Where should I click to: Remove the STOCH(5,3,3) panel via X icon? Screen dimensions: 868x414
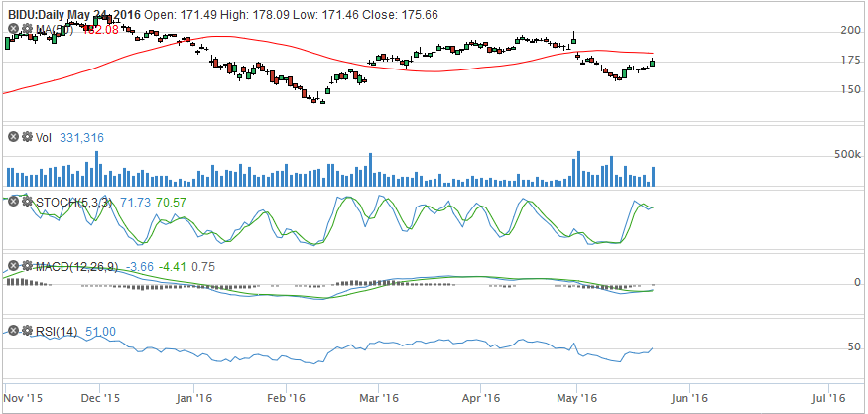(x=14, y=202)
